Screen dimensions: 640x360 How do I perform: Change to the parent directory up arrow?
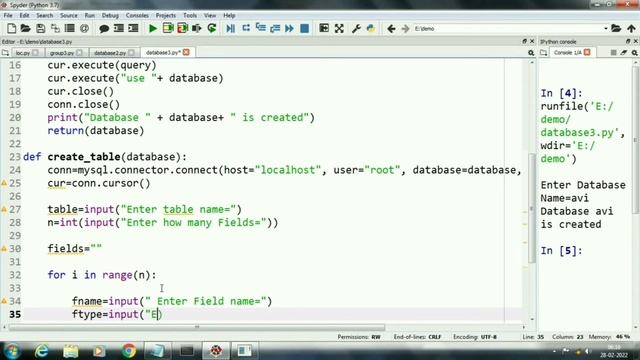631,29
